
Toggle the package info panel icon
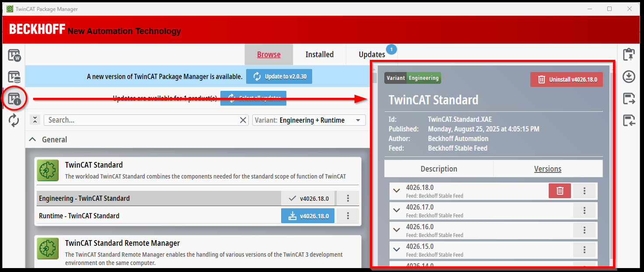click(x=14, y=99)
